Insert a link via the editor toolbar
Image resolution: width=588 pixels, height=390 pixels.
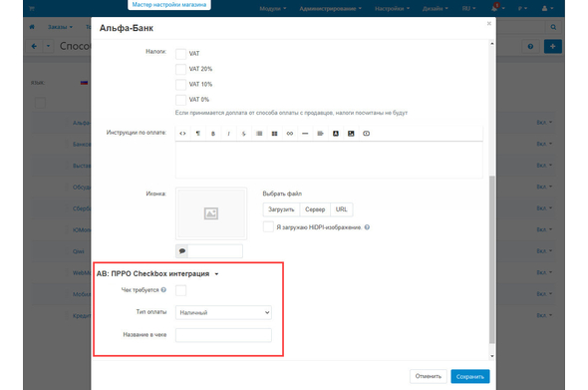click(290, 134)
